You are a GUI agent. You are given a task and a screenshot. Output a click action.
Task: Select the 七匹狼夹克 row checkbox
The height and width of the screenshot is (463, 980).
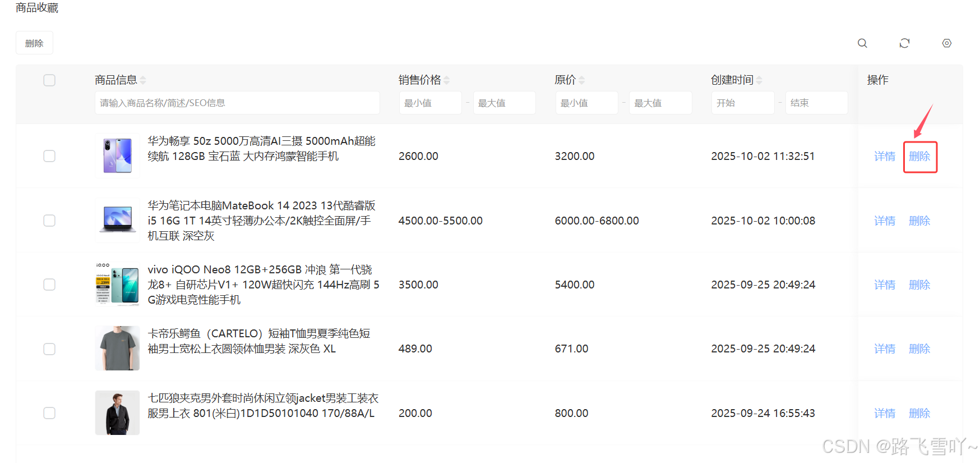click(x=49, y=413)
